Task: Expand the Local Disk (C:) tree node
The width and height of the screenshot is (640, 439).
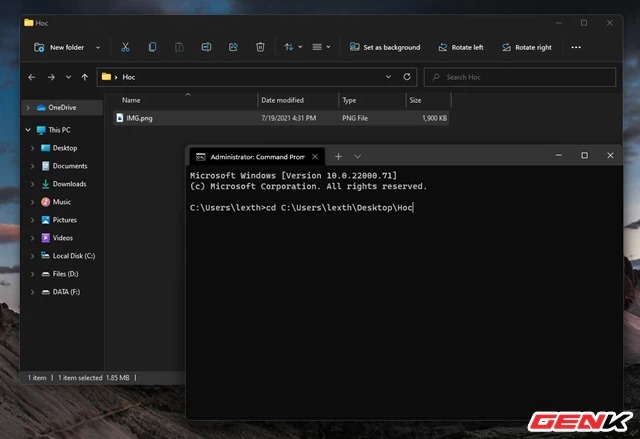Action: (32, 256)
